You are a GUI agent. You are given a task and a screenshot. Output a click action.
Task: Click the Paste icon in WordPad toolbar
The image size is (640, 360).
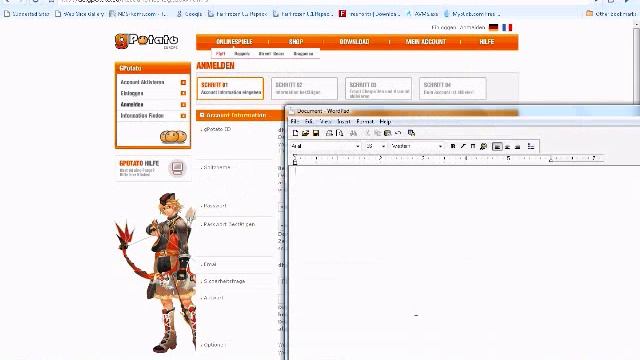pyautogui.click(x=388, y=133)
